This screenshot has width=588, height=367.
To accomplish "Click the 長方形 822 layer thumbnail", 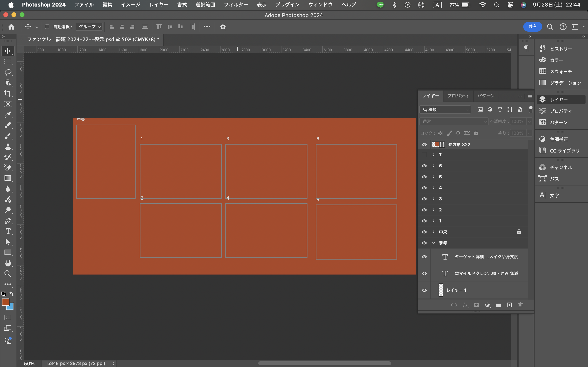I will click(x=435, y=145).
